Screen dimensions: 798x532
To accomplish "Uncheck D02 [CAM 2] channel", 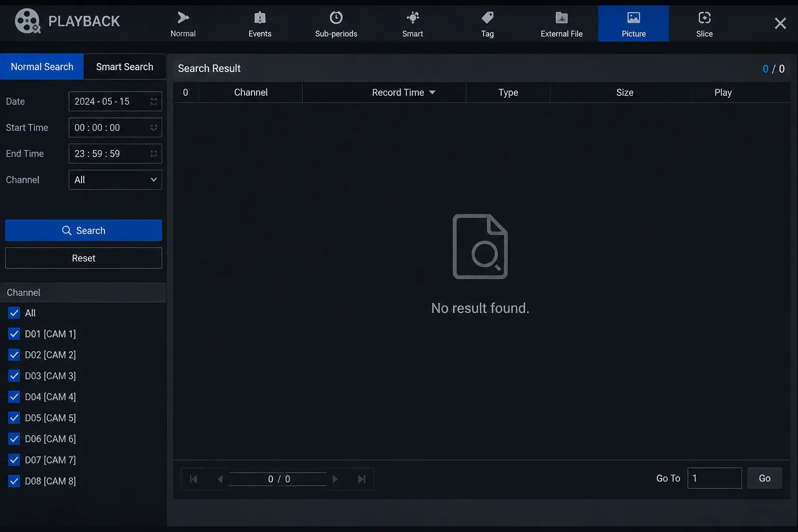I will [14, 355].
